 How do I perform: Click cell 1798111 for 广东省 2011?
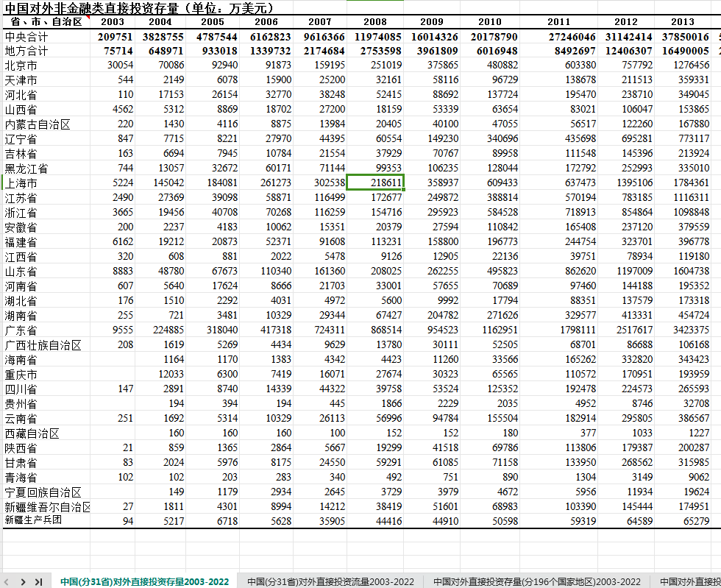(x=558, y=330)
